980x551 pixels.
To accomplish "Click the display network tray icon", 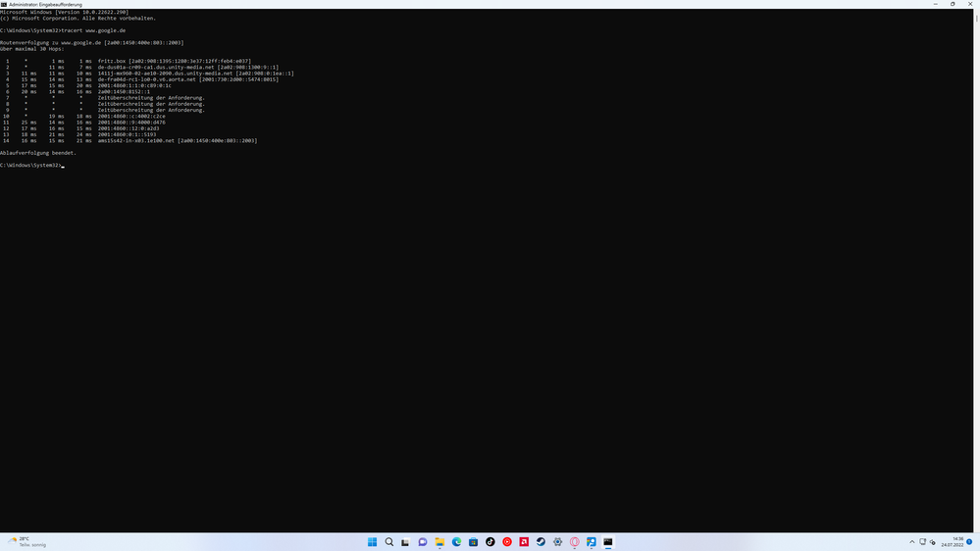I will [922, 541].
